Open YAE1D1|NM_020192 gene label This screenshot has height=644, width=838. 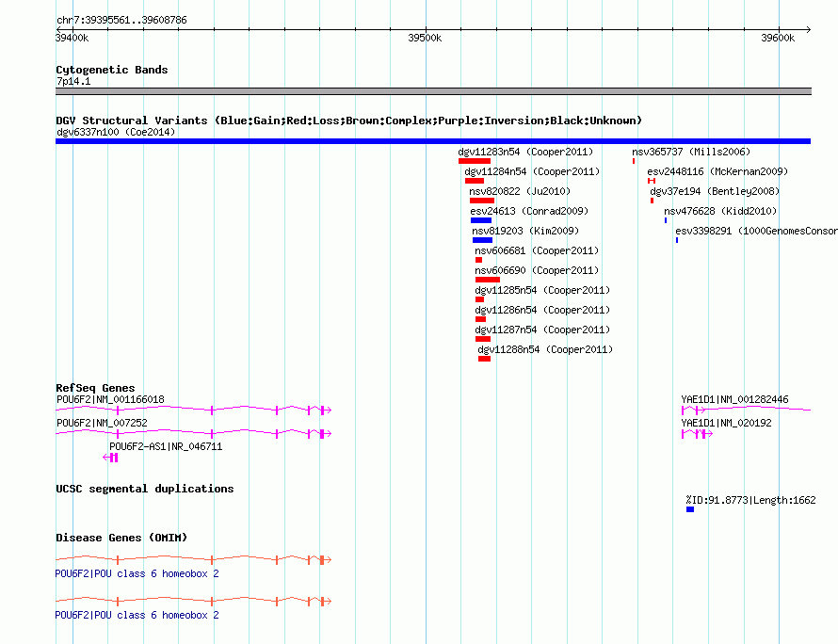(x=726, y=423)
